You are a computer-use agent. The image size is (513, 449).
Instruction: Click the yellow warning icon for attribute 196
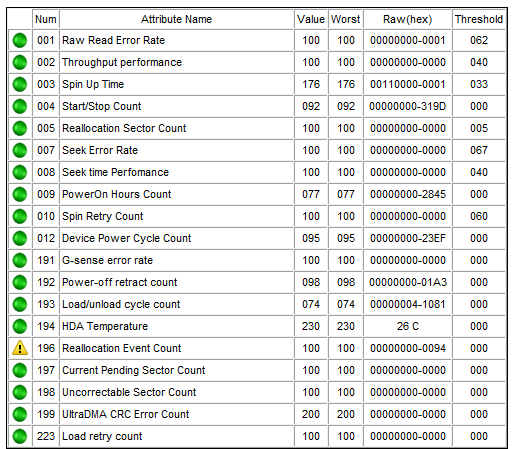[20, 348]
